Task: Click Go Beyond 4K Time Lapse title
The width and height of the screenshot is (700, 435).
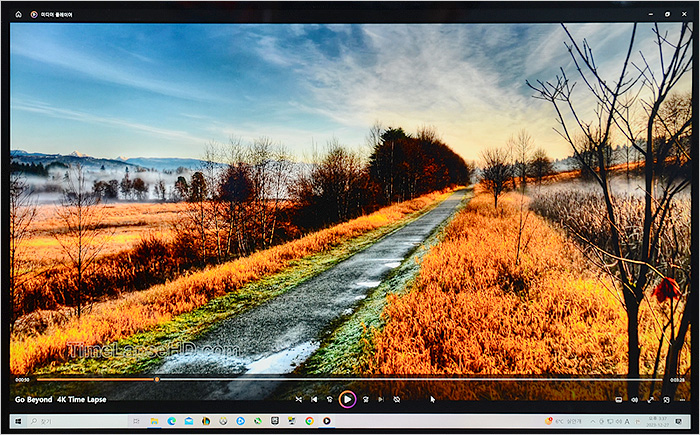Action: pyautogui.click(x=60, y=399)
